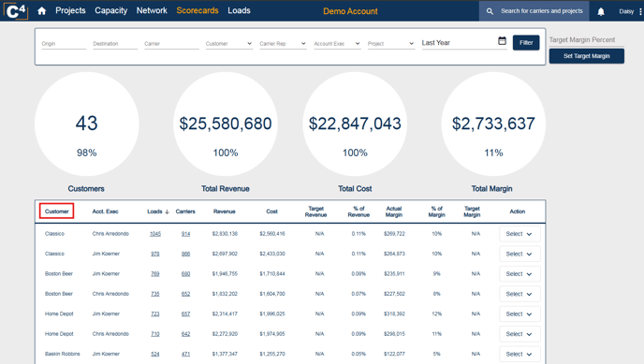Click the Baskin Robbins customer cell
The height and width of the screenshot is (364, 644).
click(63, 354)
